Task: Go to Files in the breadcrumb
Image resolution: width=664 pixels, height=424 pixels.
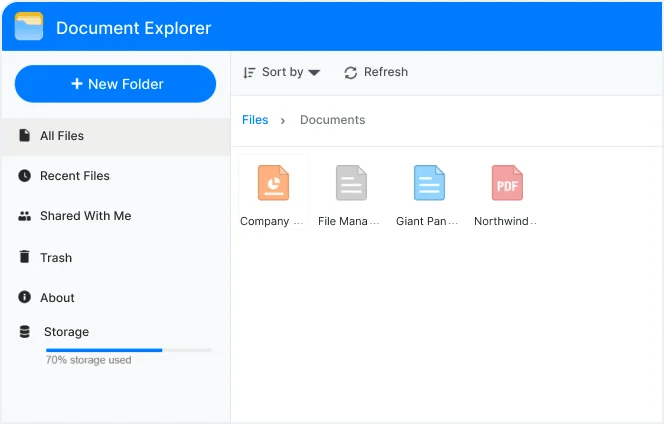Action: click(x=255, y=120)
